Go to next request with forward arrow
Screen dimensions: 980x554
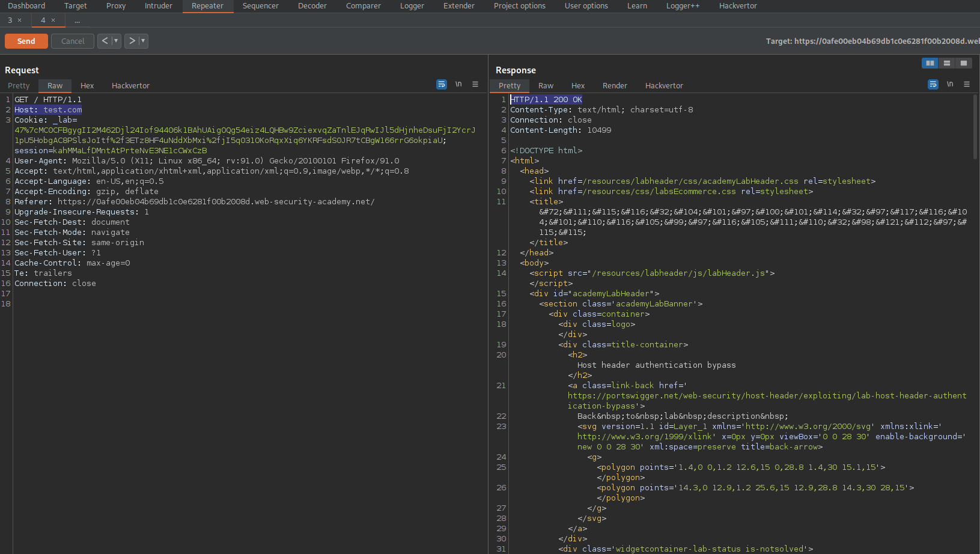tap(132, 41)
